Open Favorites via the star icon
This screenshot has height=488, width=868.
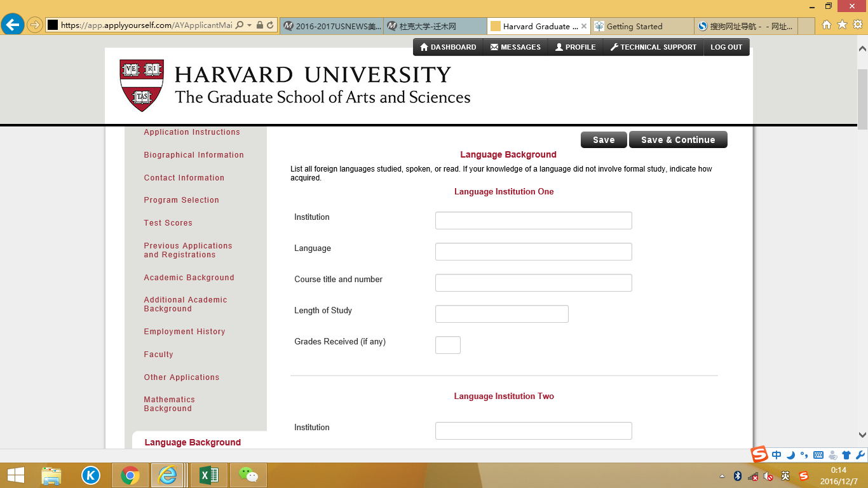tap(842, 25)
